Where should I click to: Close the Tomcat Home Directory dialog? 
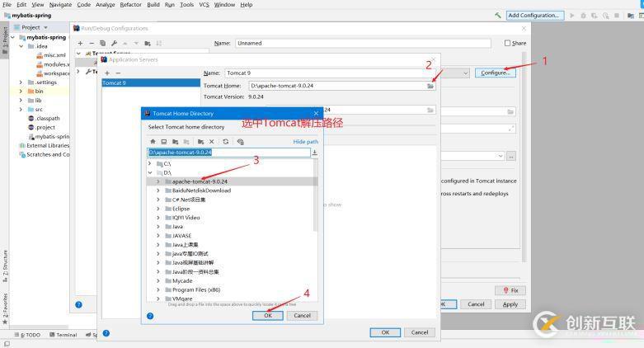(316, 114)
